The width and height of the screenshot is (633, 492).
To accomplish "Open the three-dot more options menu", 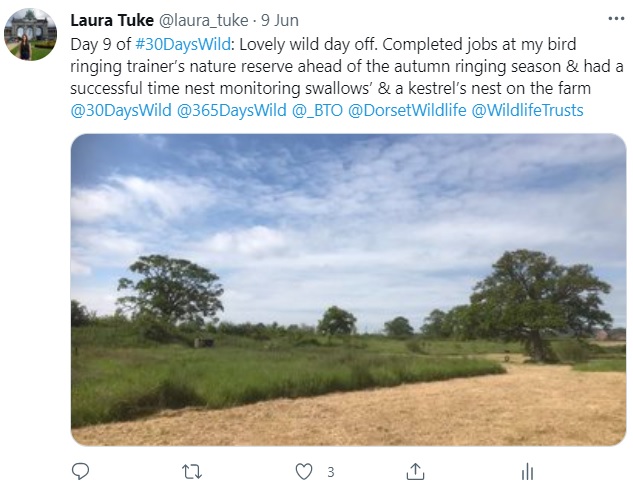I will pyautogui.click(x=616, y=19).
